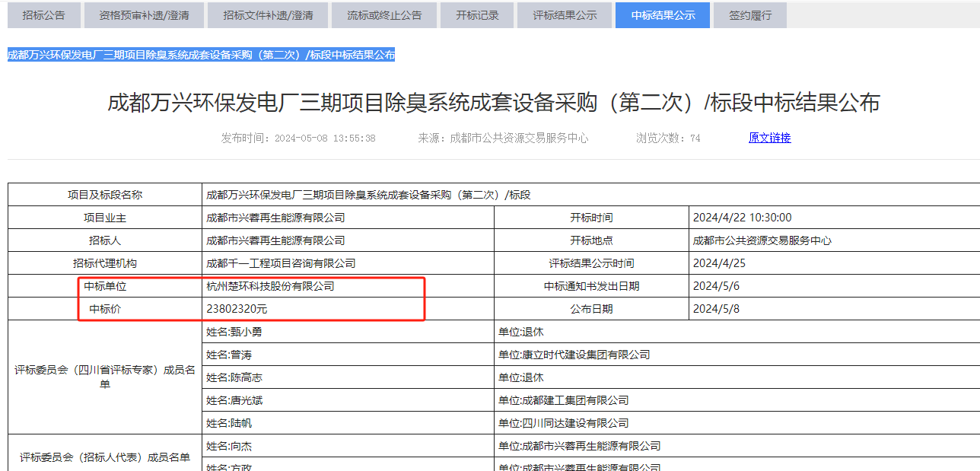Click the 中标价 label cell
This screenshot has height=471, width=980.
coord(105,309)
